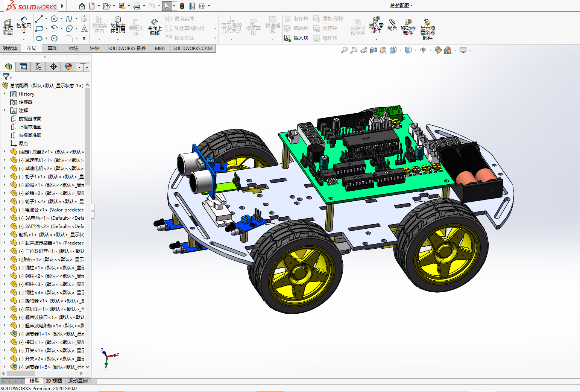The width and height of the screenshot is (580, 392).
Task: Click 转换实体引用 convert entities tool
Action: [118, 25]
